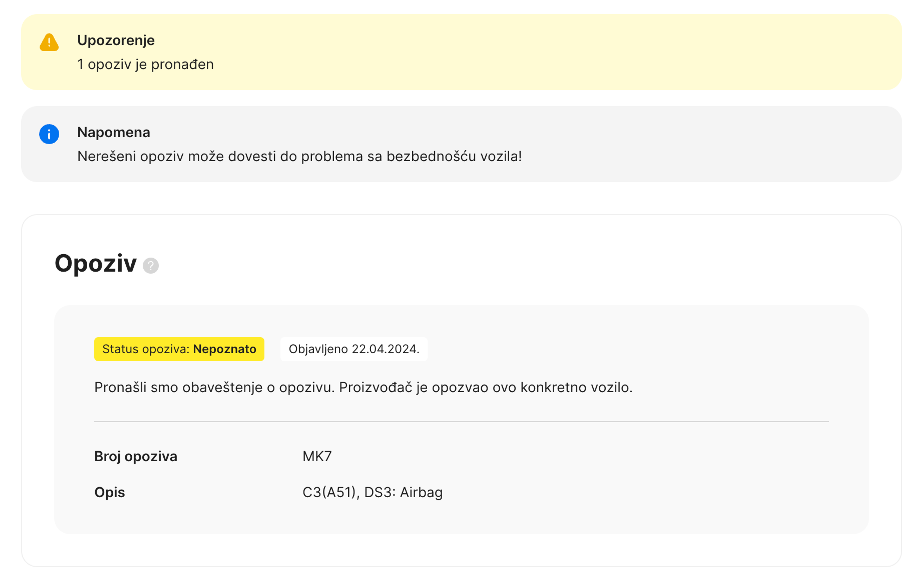Click the 'C3(A51), DS3: Airbag' description

(372, 492)
